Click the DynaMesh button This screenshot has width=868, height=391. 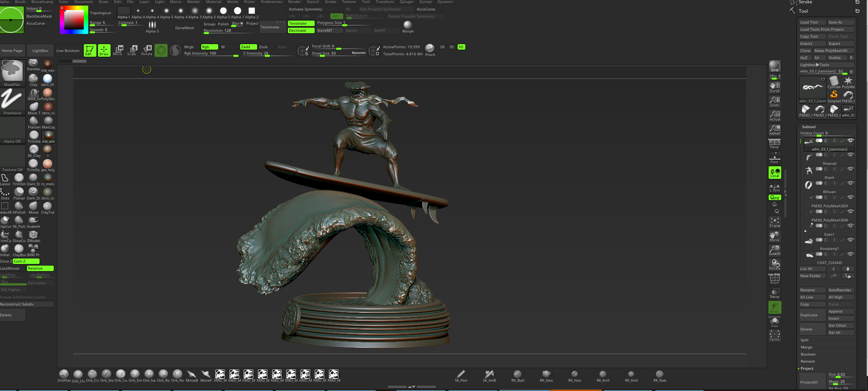click(185, 28)
